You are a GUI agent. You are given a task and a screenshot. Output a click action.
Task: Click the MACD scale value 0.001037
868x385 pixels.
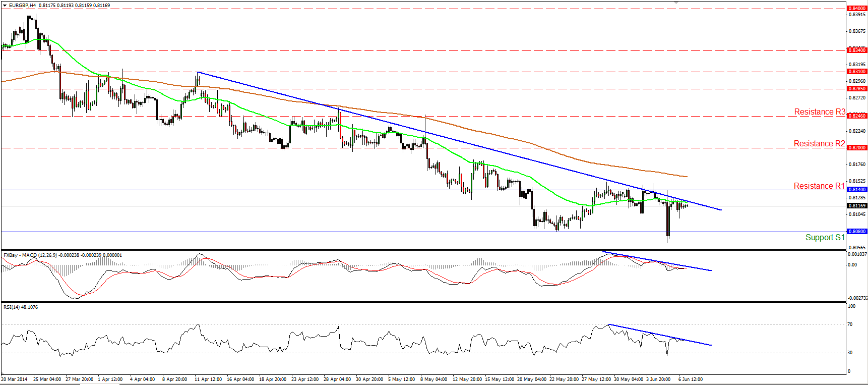tap(857, 254)
